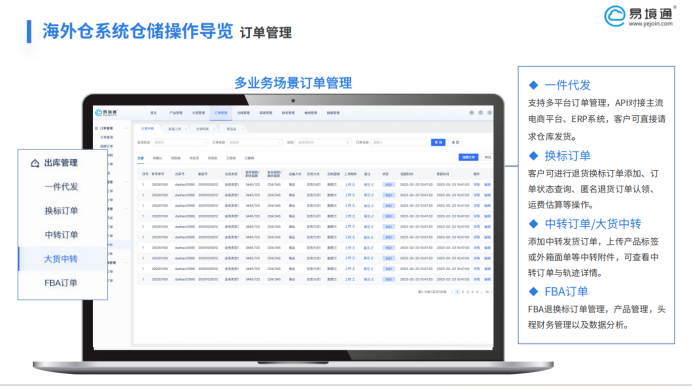
Task: Select FBA订单 in the 出库管理 menu
Action: pos(61,282)
